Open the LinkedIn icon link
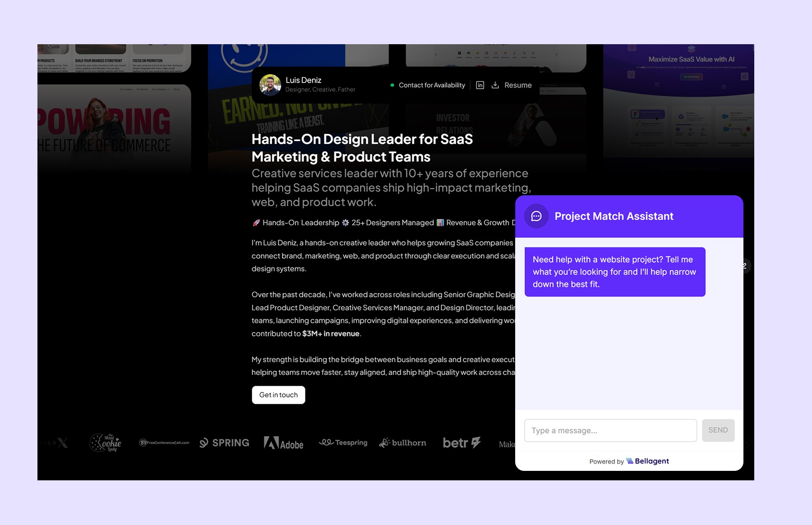812x525 pixels. tap(480, 85)
